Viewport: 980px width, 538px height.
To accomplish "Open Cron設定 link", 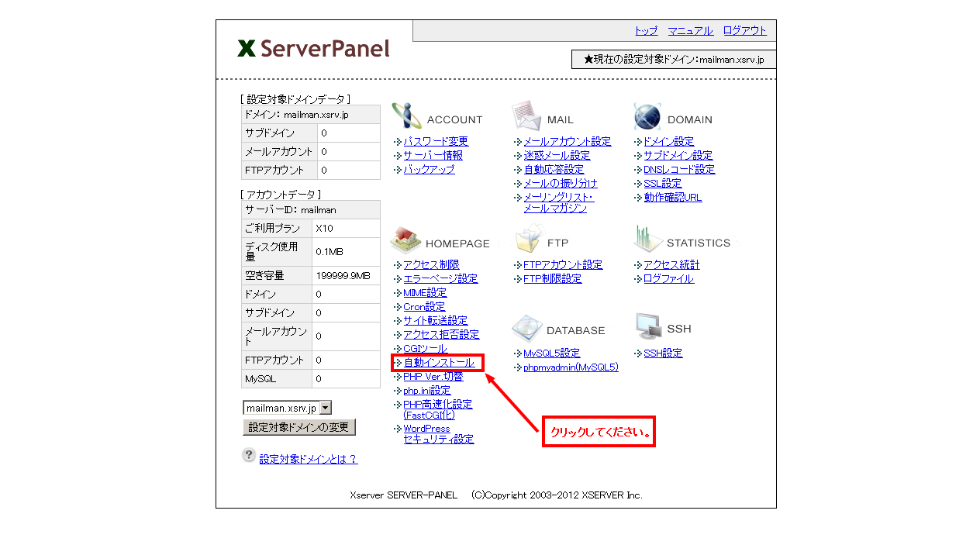I will [424, 306].
